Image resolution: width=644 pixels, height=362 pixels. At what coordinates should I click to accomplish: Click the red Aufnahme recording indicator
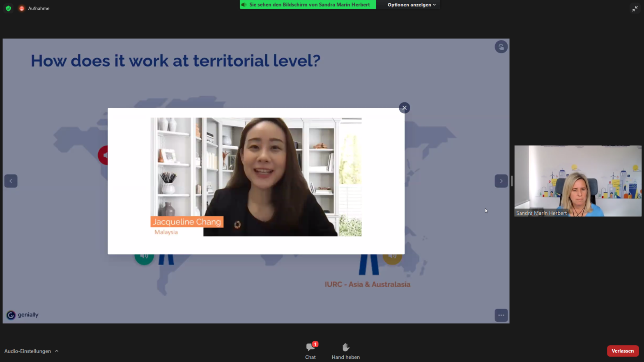tap(22, 8)
